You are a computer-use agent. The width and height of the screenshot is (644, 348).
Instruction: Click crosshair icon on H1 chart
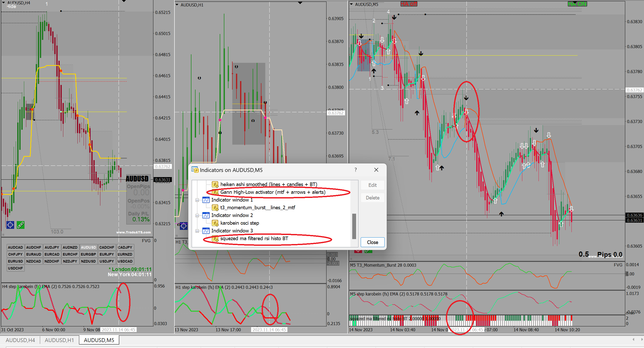tap(183, 226)
